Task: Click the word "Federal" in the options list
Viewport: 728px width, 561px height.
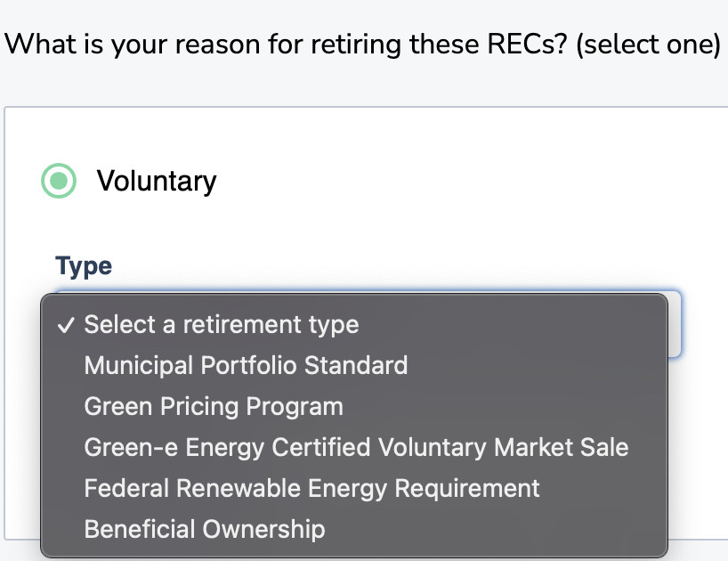Action: click(x=126, y=488)
